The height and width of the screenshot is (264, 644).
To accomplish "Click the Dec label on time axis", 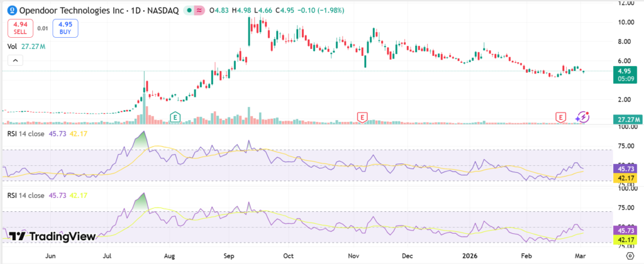I will pyautogui.click(x=407, y=256).
